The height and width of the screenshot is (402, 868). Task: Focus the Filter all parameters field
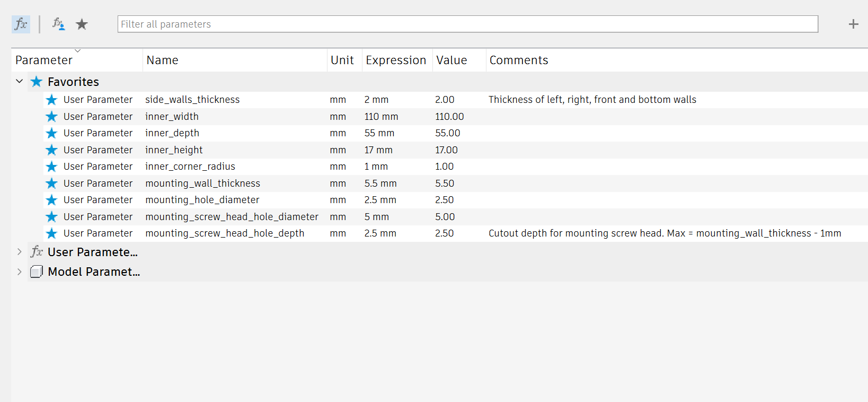(467, 24)
